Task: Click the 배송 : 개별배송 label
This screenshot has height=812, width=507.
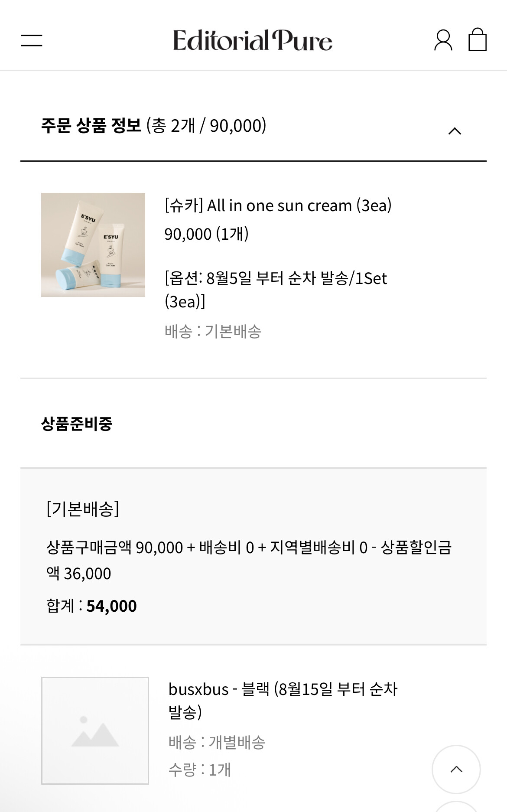Action: click(217, 743)
